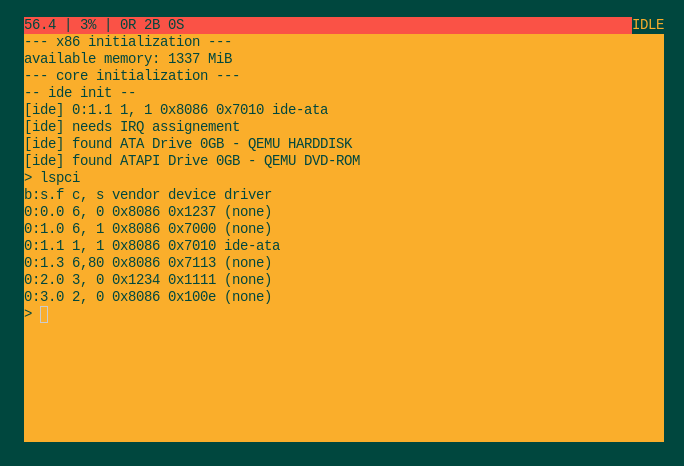Click the IDLE status label

coord(647,25)
